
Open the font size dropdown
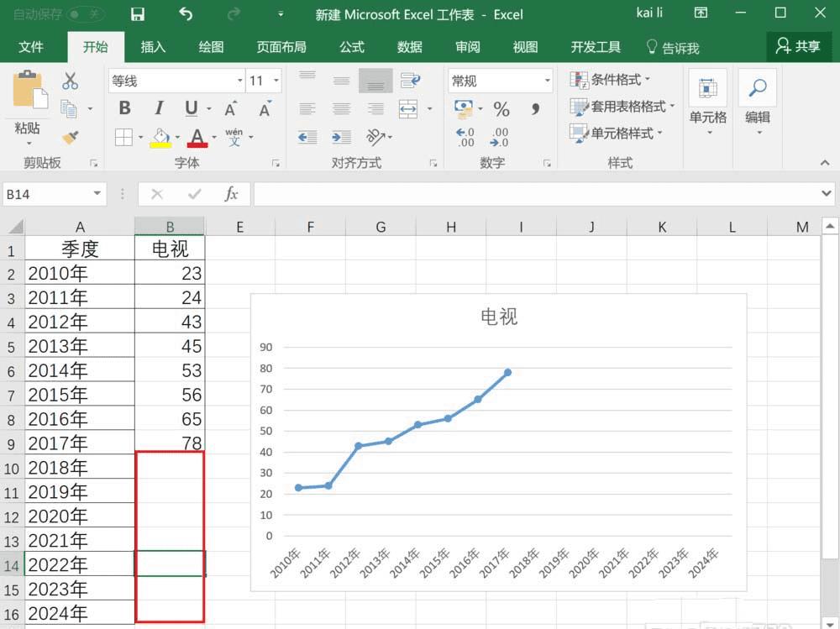tap(276, 81)
